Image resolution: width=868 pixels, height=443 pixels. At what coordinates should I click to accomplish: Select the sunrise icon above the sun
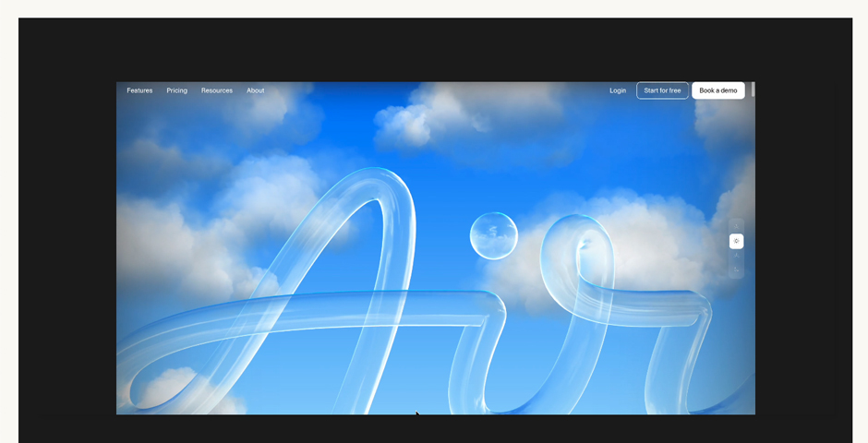(736, 226)
